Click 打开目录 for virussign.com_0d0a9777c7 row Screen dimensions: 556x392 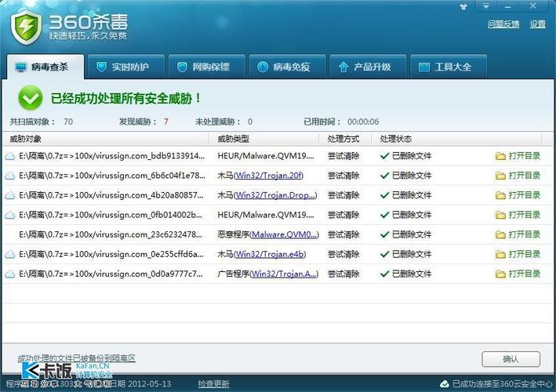click(524, 274)
